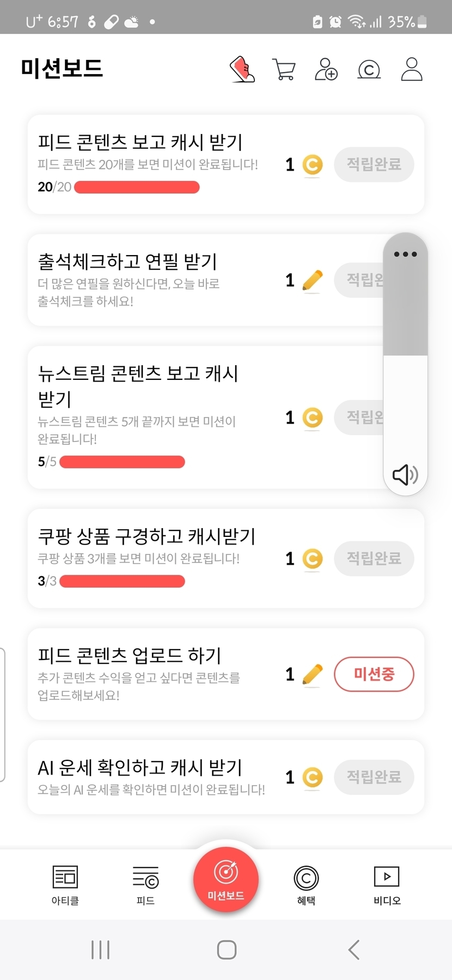Tap 적립완료 for AI 운세 mission
Viewport: 452px width, 980px height.
[374, 777]
